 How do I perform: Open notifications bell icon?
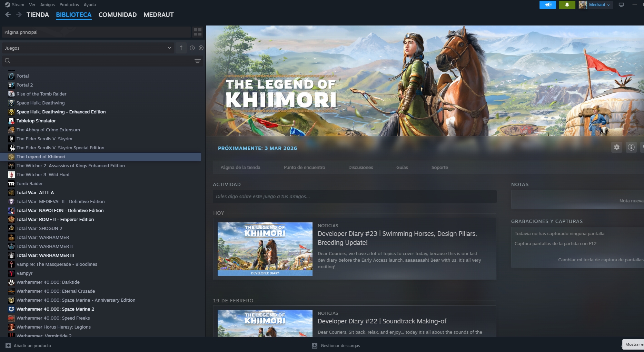(x=567, y=5)
